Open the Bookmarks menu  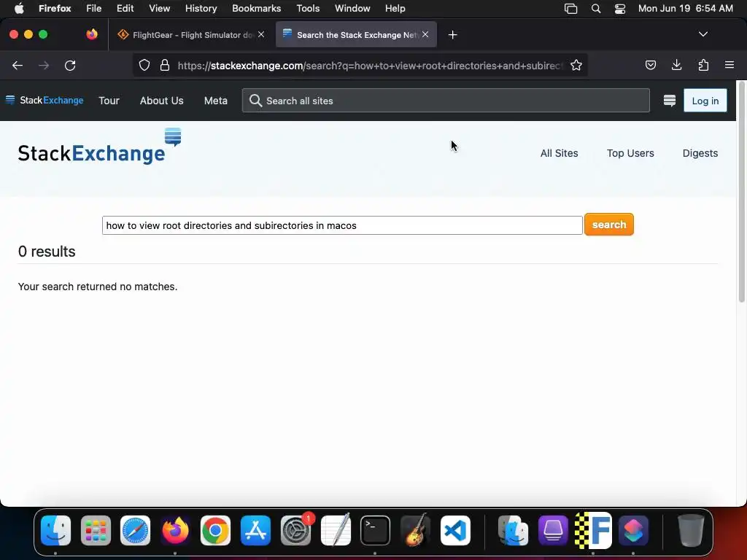[x=256, y=8]
